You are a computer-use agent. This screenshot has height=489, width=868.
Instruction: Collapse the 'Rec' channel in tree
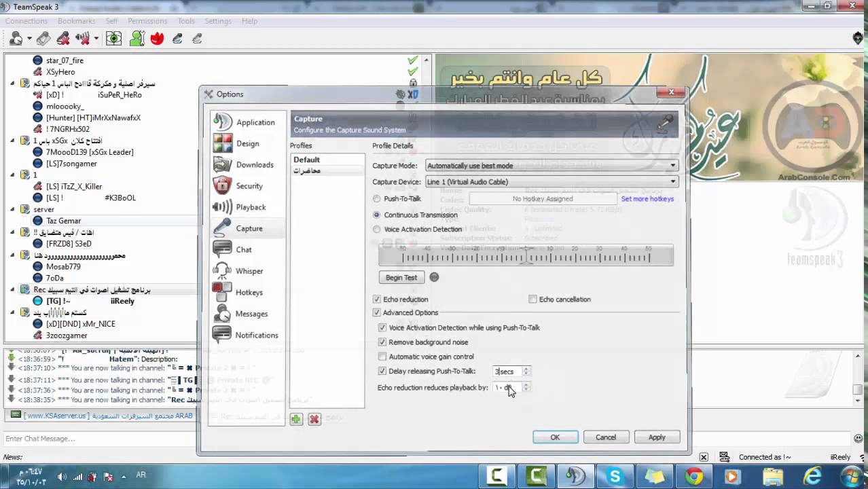12,289
